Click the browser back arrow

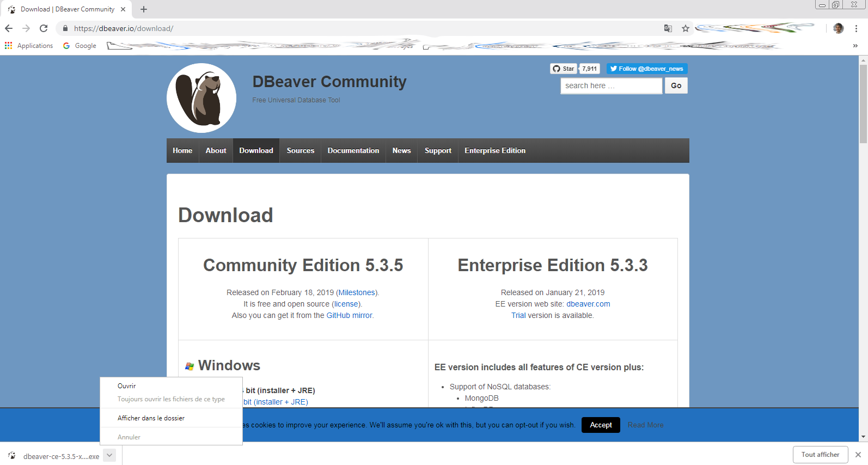9,28
